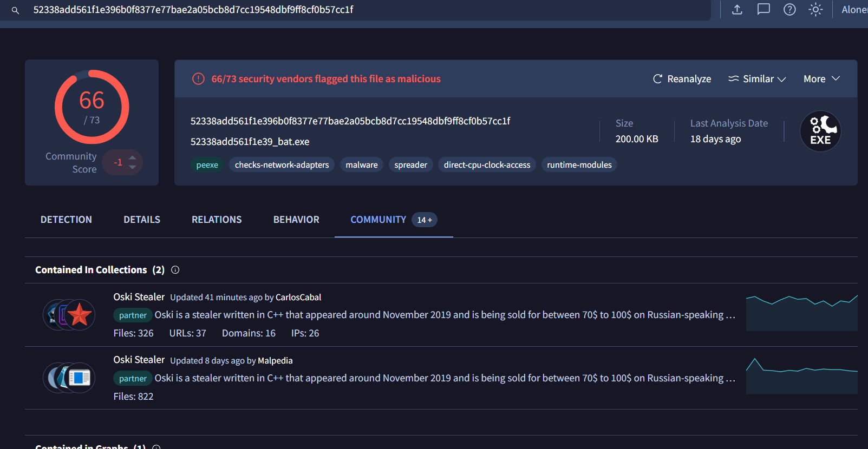The width and height of the screenshot is (868, 449).
Task: Click the malicious warning exclamation icon
Action: tap(198, 79)
